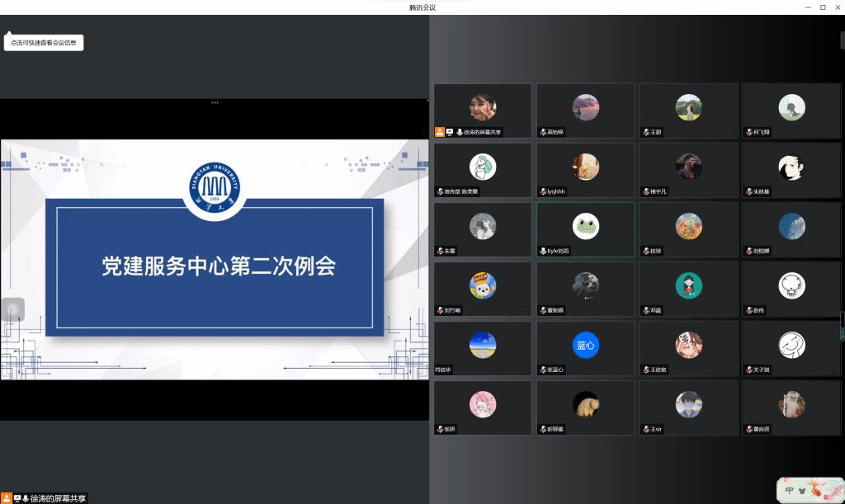Click the muted mic icon beside lyqhhh
This screenshot has height=504, width=845.
point(542,191)
